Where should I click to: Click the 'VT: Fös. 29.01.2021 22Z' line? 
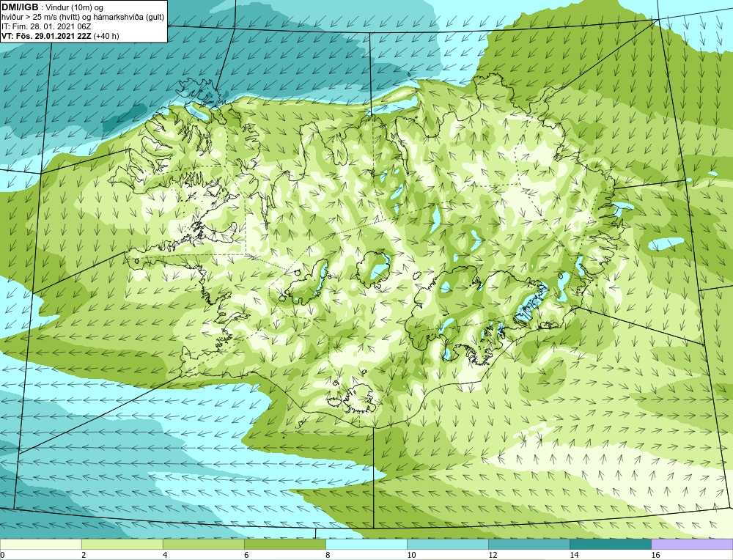click(x=60, y=36)
